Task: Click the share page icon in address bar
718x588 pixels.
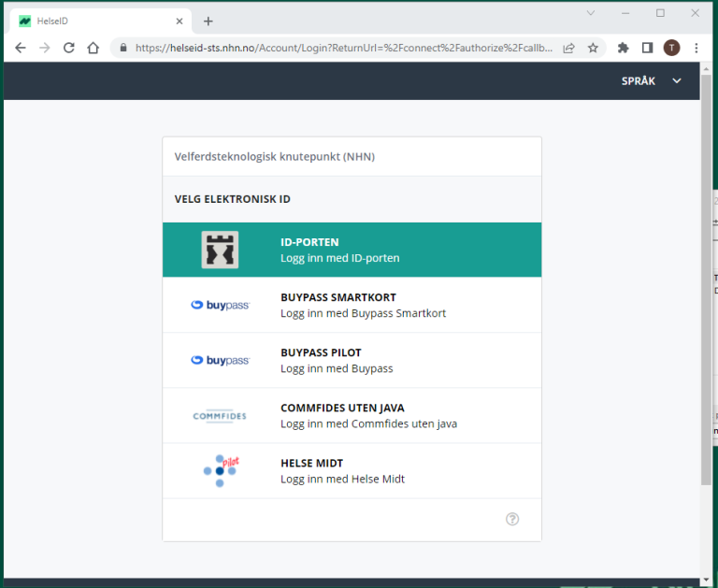Action: point(568,48)
